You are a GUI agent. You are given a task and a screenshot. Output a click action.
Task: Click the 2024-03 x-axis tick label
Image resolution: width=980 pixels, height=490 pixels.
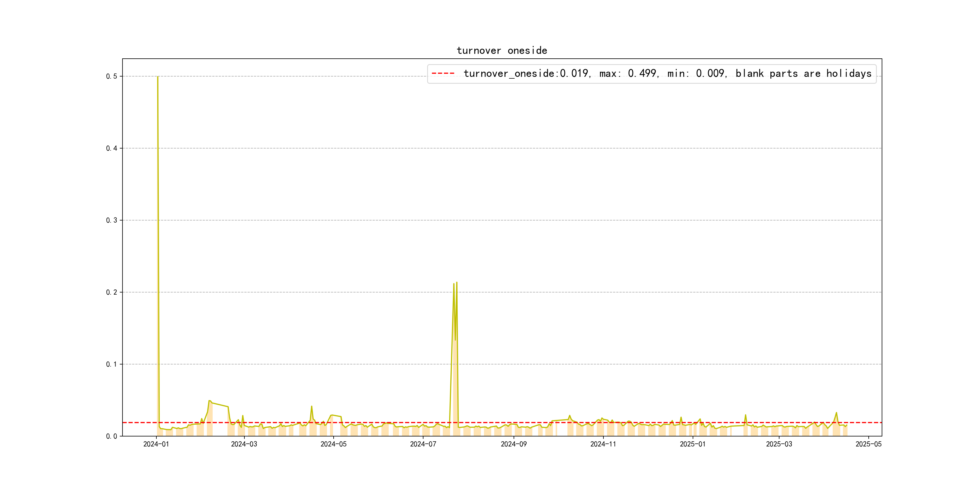[244, 444]
